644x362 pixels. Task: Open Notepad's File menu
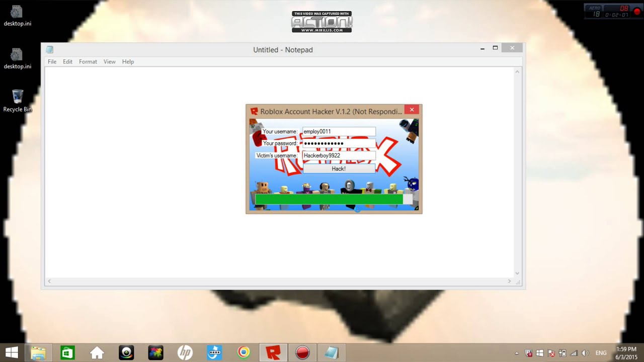(52, 61)
